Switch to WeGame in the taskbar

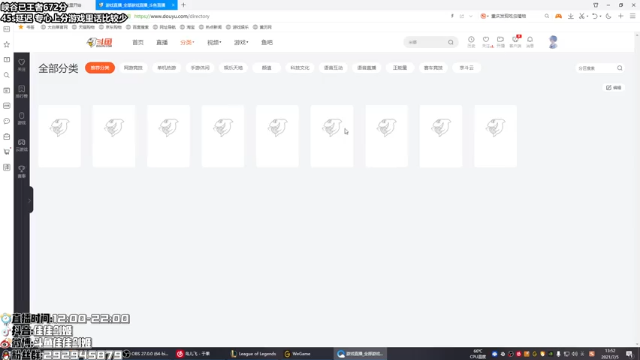pos(298,354)
